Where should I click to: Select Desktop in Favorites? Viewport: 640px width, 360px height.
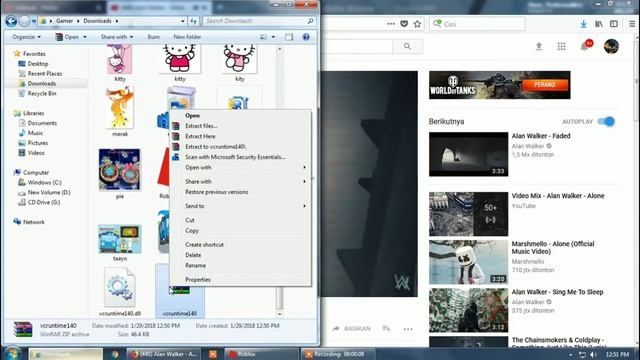38,64
